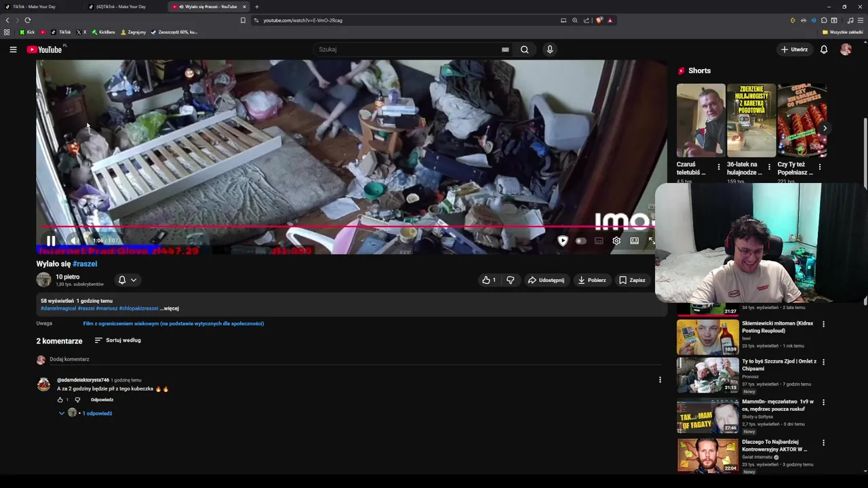Like the comment by @adamdetektorysta746
The image size is (868, 488).
click(x=60, y=400)
